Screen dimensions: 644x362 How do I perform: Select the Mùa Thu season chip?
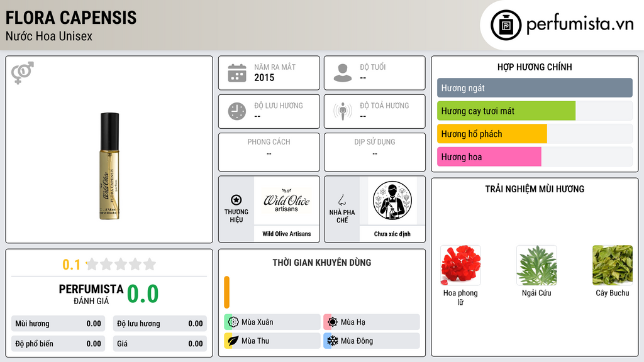click(272, 341)
